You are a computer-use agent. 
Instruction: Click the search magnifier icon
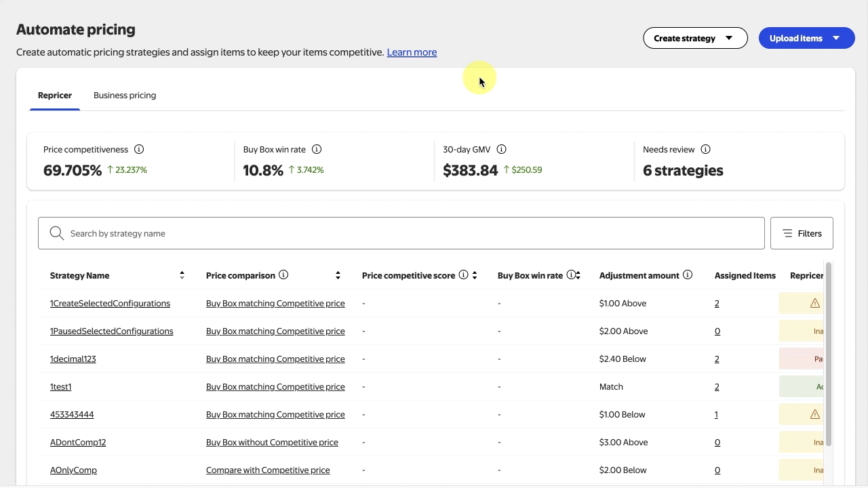tap(57, 233)
